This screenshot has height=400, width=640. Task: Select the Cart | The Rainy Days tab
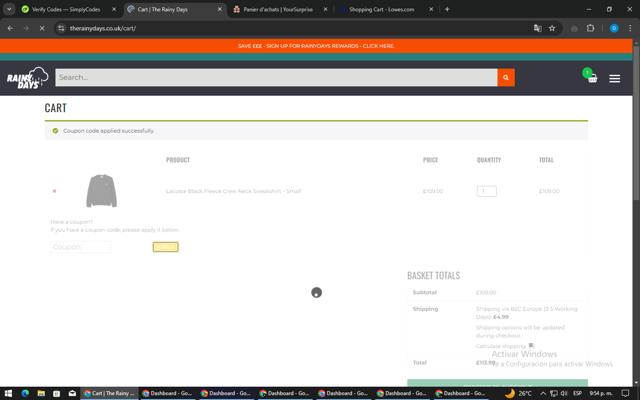162,9
